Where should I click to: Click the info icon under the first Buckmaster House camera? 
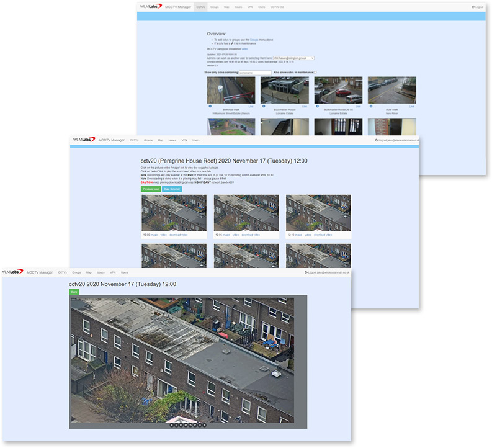(263, 106)
